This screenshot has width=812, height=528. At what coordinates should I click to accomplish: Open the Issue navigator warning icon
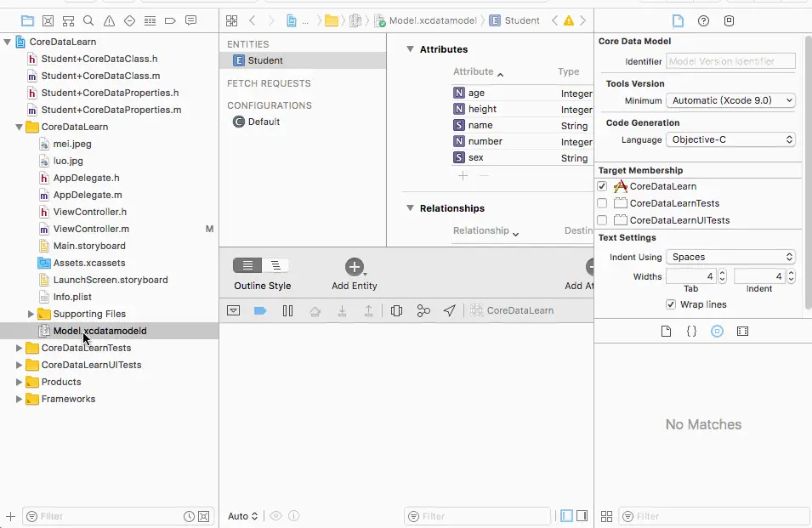coord(110,20)
